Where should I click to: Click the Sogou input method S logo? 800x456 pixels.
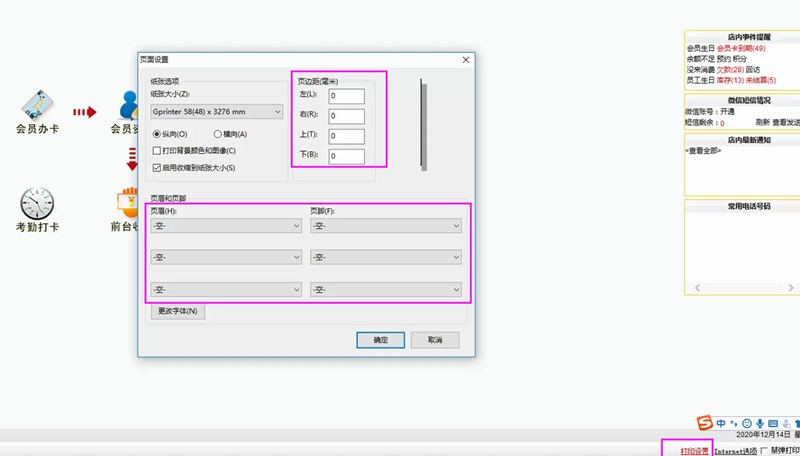pyautogui.click(x=704, y=422)
